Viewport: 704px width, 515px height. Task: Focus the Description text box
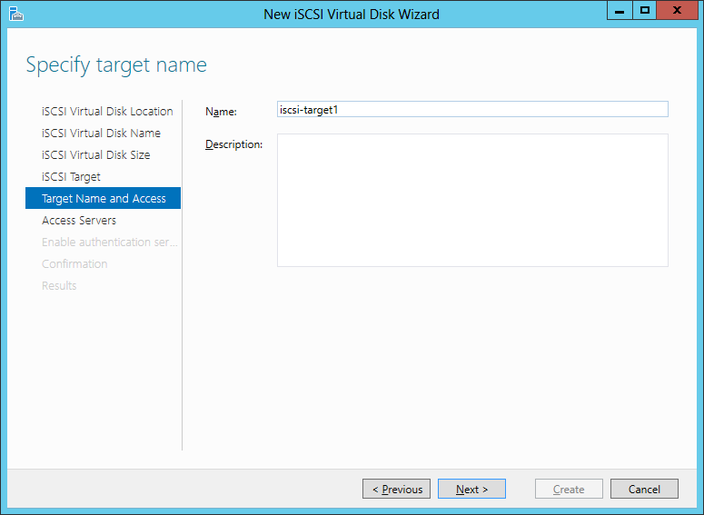[x=472, y=200]
